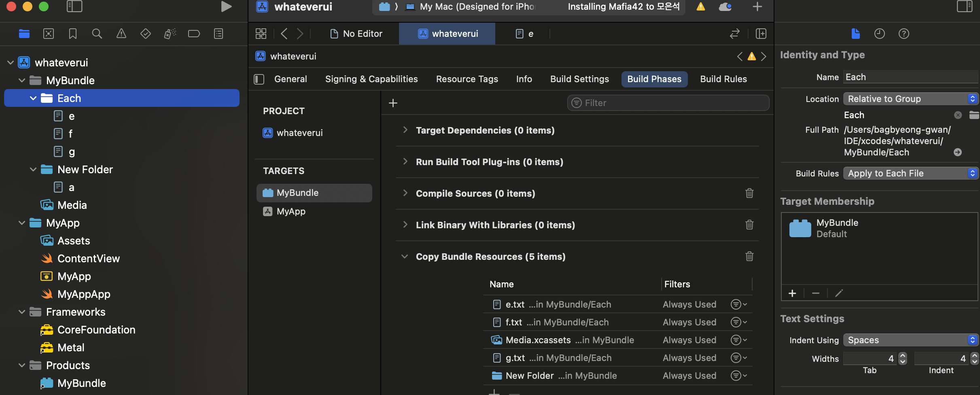The width and height of the screenshot is (980, 395).
Task: Open the Resource Tags tab
Action: click(467, 79)
